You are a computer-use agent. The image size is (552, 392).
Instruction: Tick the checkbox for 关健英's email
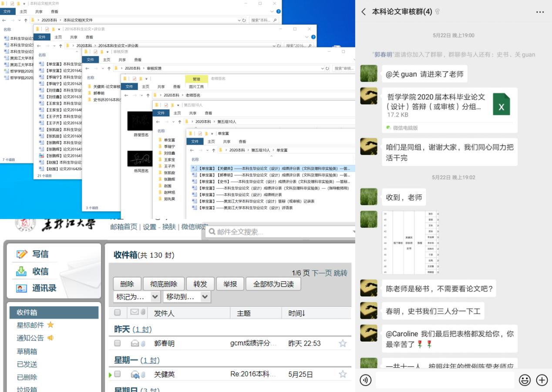(117, 374)
